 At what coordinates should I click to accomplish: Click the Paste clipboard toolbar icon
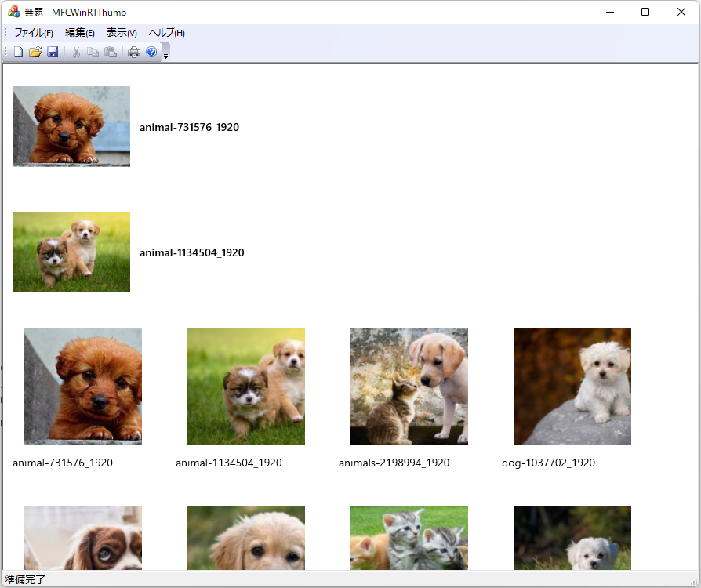[111, 53]
